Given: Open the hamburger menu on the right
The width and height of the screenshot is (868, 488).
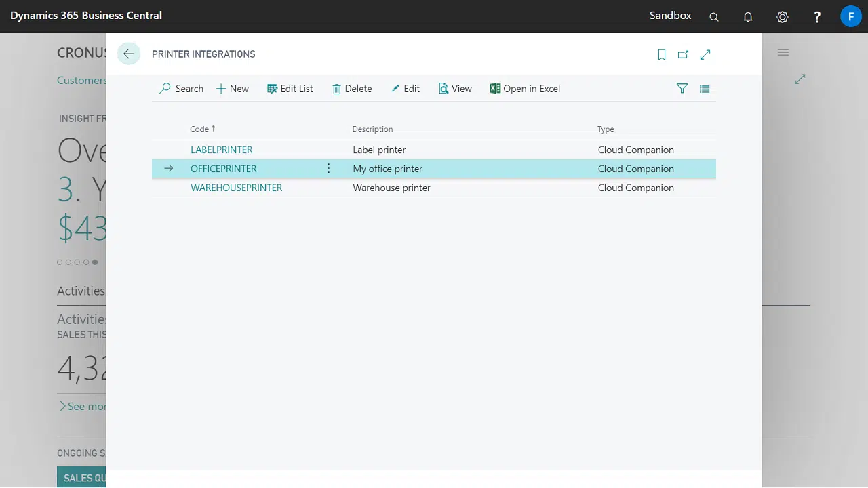Looking at the screenshot, I should pos(783,52).
